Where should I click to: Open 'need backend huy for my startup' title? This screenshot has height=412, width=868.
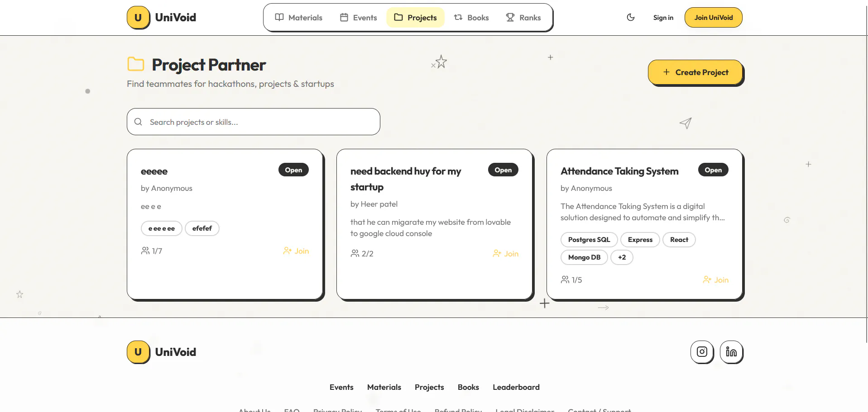pyautogui.click(x=406, y=179)
